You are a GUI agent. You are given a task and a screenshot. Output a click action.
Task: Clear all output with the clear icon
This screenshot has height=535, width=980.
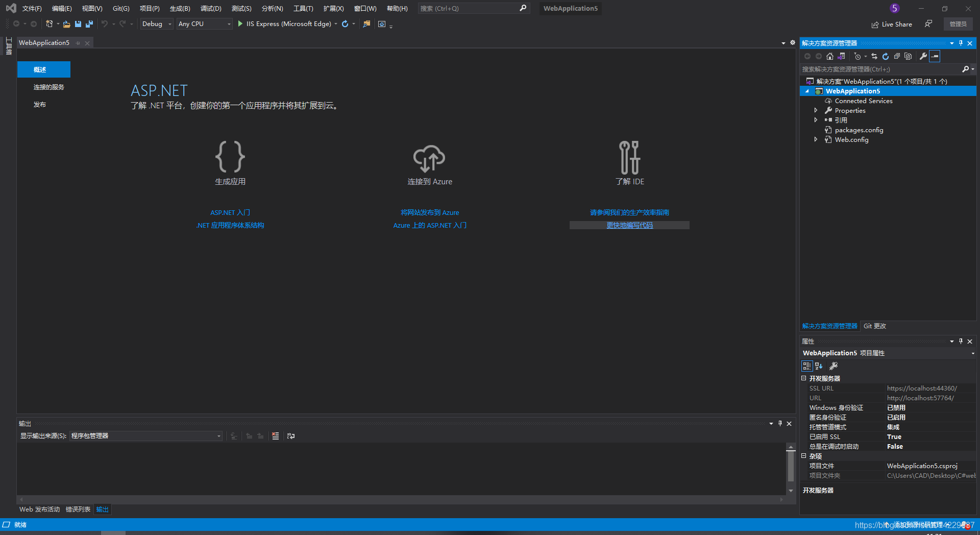(275, 436)
